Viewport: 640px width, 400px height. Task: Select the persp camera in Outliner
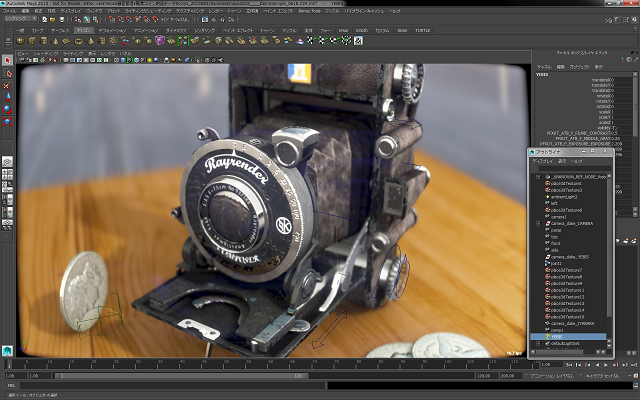tap(556, 230)
